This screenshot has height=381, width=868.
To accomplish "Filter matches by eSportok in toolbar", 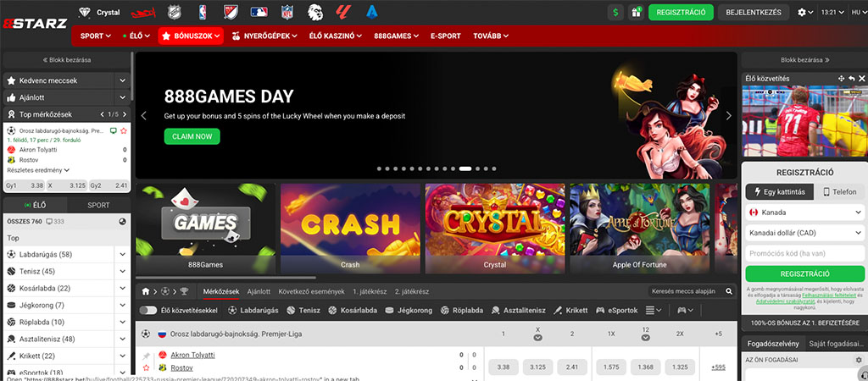I will (x=617, y=310).
